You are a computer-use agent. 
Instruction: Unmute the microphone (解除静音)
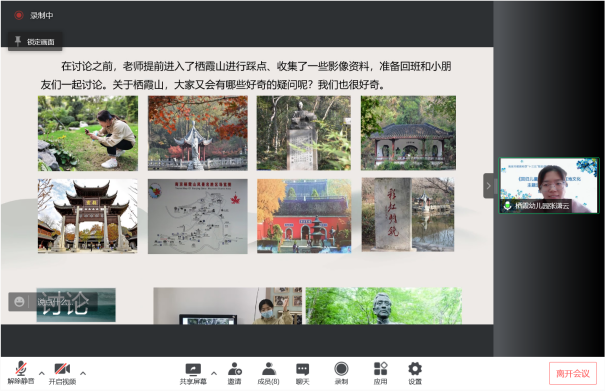coord(21,373)
